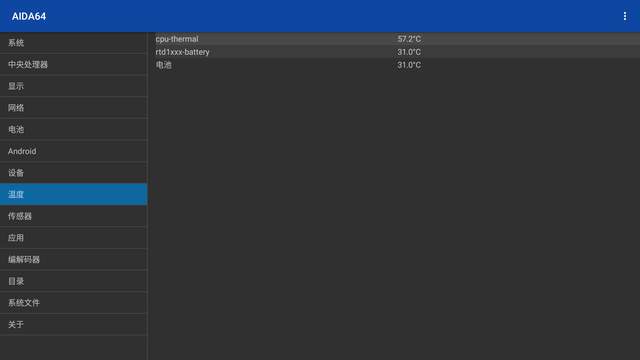Open the 编解码器 page
Viewport: 640px width, 360px height.
pyautogui.click(x=73, y=259)
